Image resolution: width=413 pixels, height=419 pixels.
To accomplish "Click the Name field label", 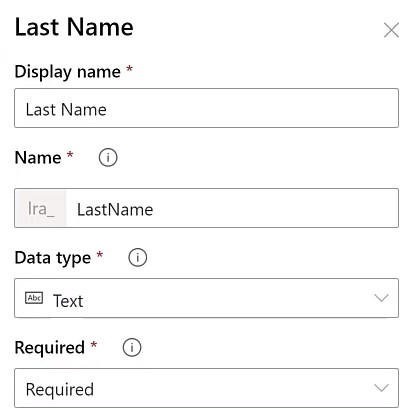I will 38,157.
